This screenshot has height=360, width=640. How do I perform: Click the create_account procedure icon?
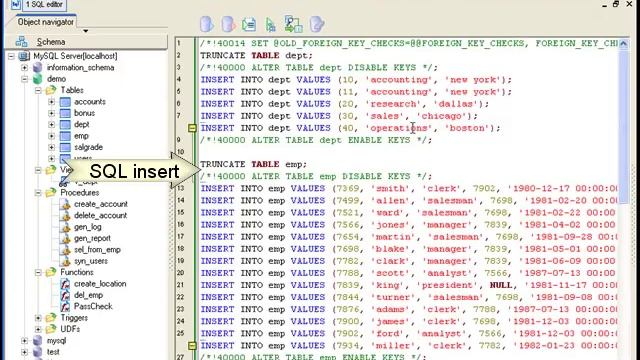pos(65,204)
